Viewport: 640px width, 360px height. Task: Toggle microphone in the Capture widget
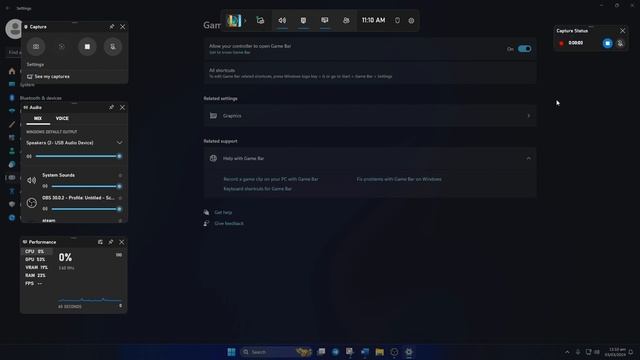[x=113, y=47]
